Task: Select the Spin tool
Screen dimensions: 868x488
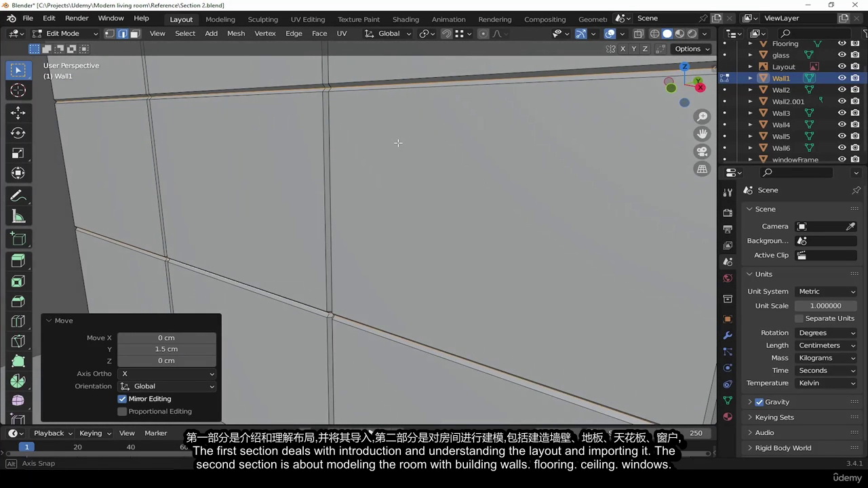Action: point(18,382)
